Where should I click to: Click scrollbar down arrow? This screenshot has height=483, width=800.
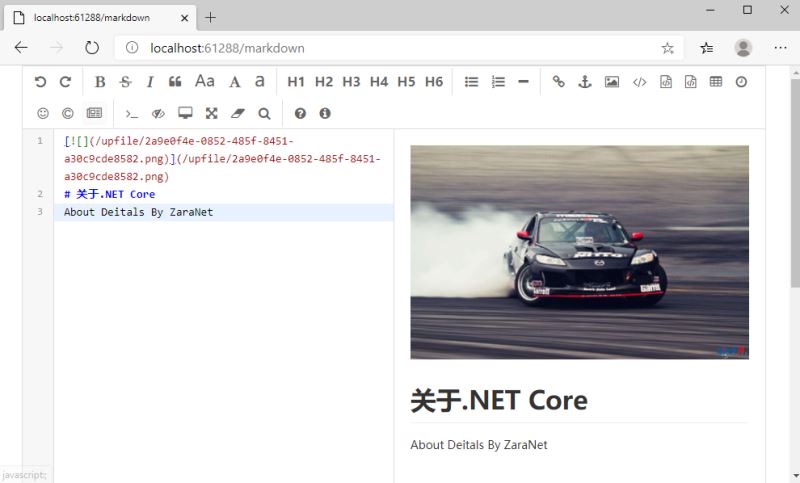[795, 477]
